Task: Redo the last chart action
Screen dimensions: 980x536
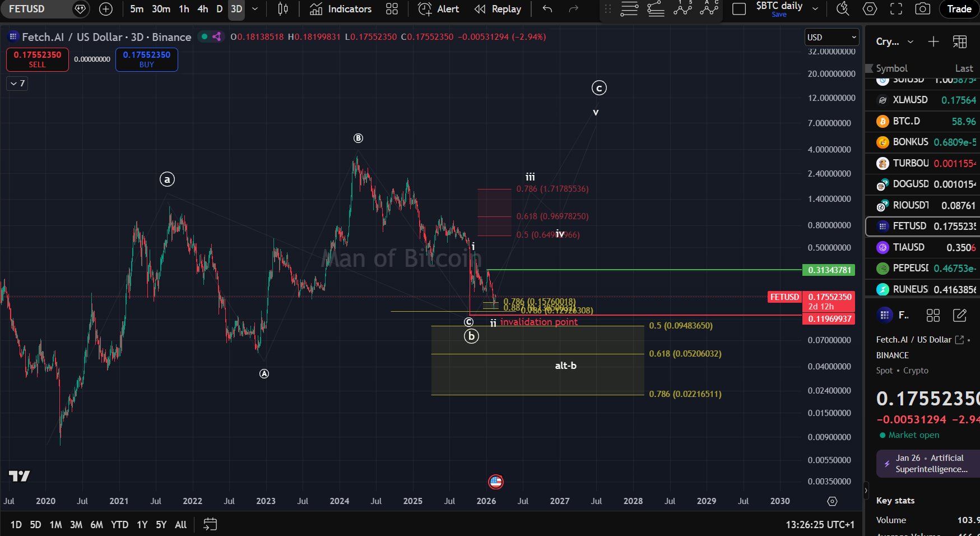Action: click(x=573, y=9)
